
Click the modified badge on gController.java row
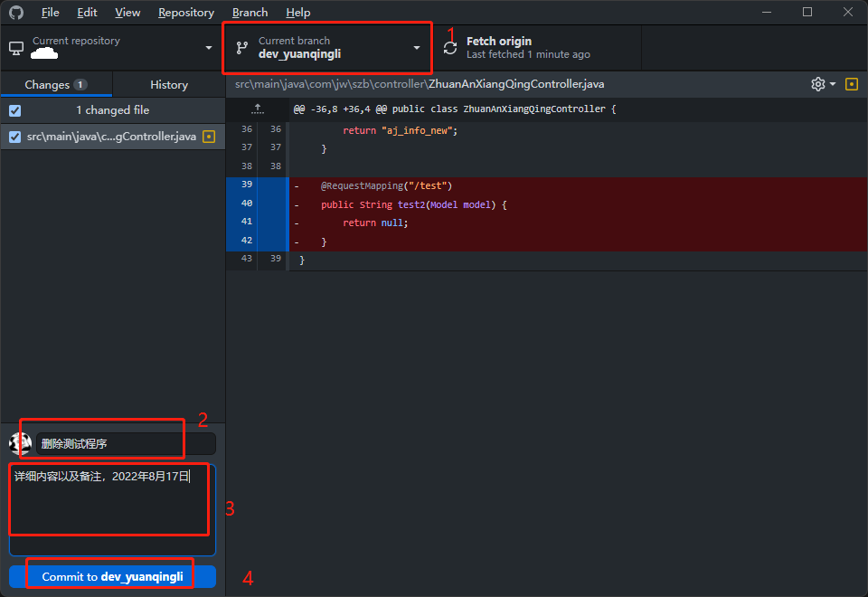(209, 137)
